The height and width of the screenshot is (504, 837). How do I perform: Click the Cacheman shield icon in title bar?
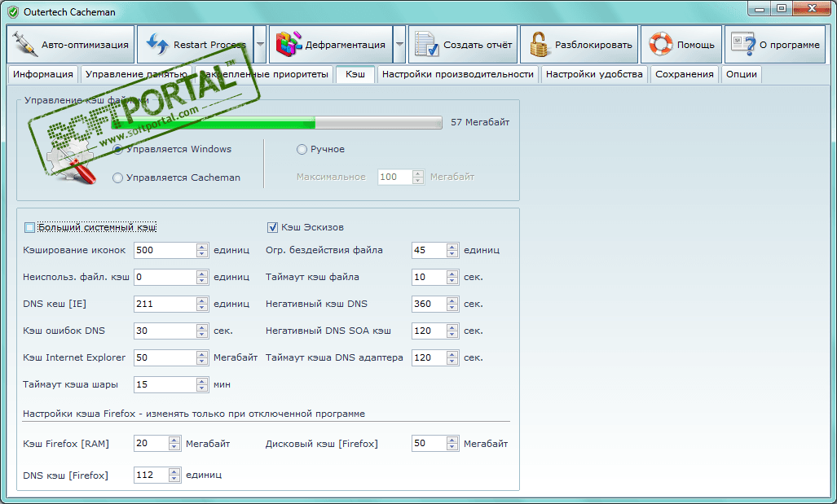click(x=13, y=11)
